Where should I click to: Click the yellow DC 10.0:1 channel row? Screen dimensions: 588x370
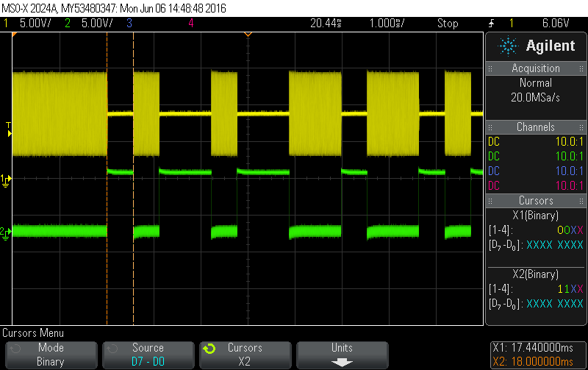point(536,142)
